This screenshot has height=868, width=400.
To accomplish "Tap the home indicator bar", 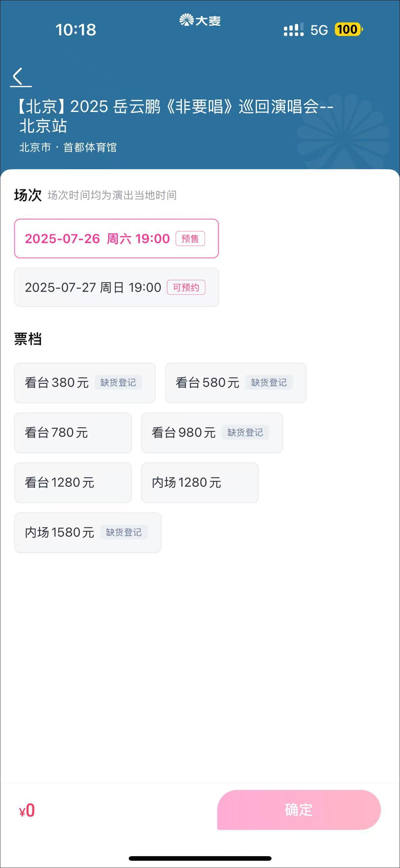I will click(200, 858).
